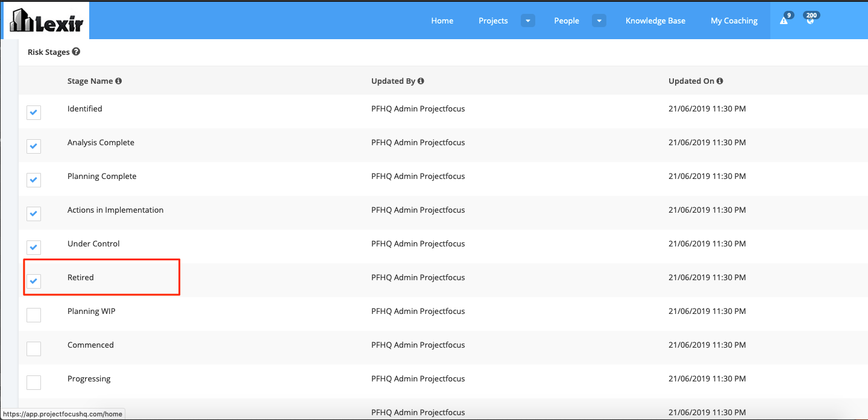
Task: Open the globe notifications icon with badge 200
Action: pos(810,20)
